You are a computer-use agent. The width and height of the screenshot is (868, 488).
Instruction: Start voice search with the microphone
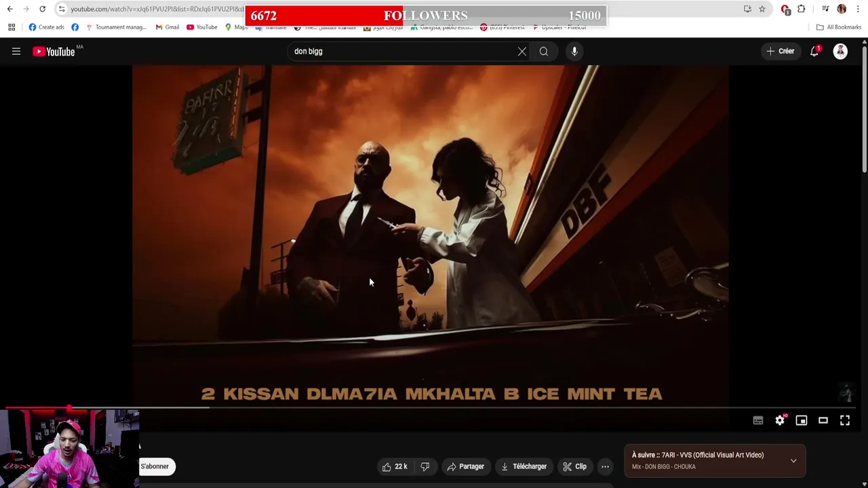[x=574, y=52]
